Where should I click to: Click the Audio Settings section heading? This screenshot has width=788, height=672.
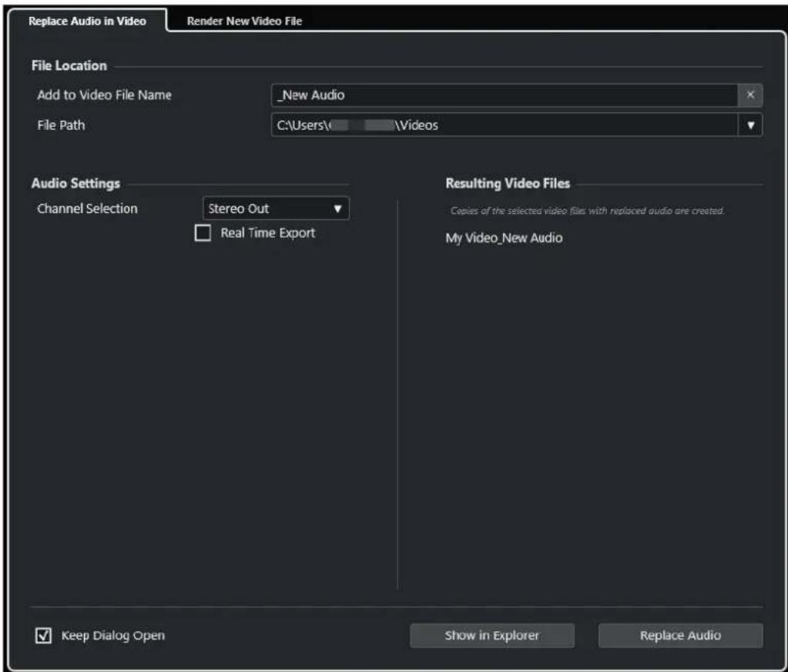coord(76,183)
